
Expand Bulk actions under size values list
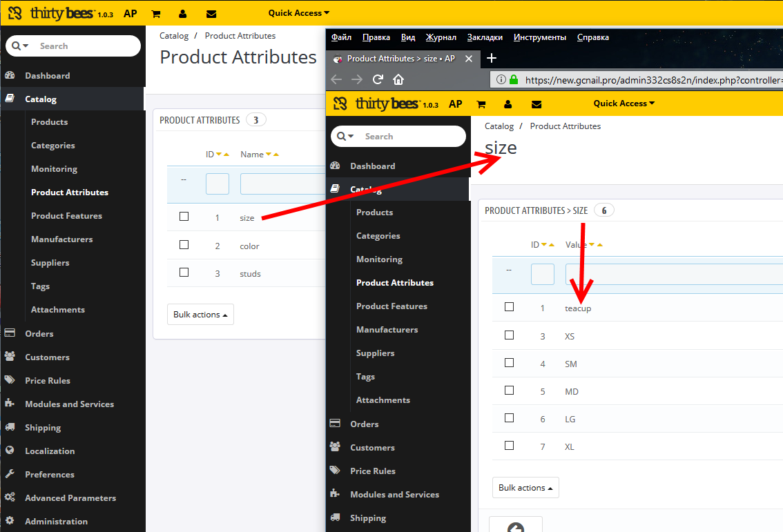pyautogui.click(x=525, y=488)
